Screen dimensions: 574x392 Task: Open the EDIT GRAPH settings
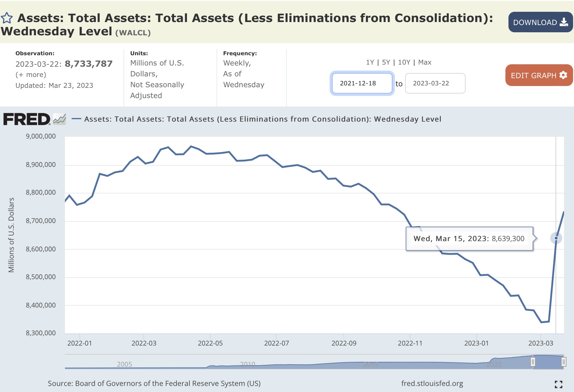point(539,75)
